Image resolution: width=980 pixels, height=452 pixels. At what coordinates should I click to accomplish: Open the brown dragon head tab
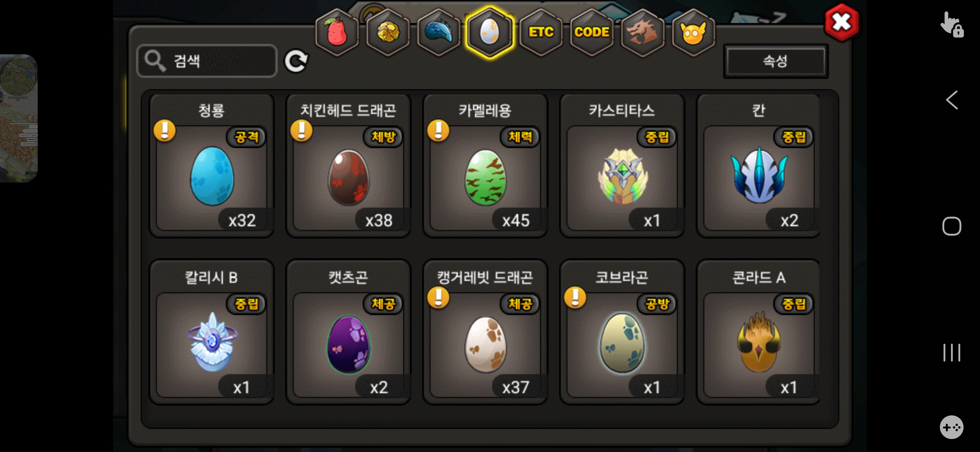(643, 33)
